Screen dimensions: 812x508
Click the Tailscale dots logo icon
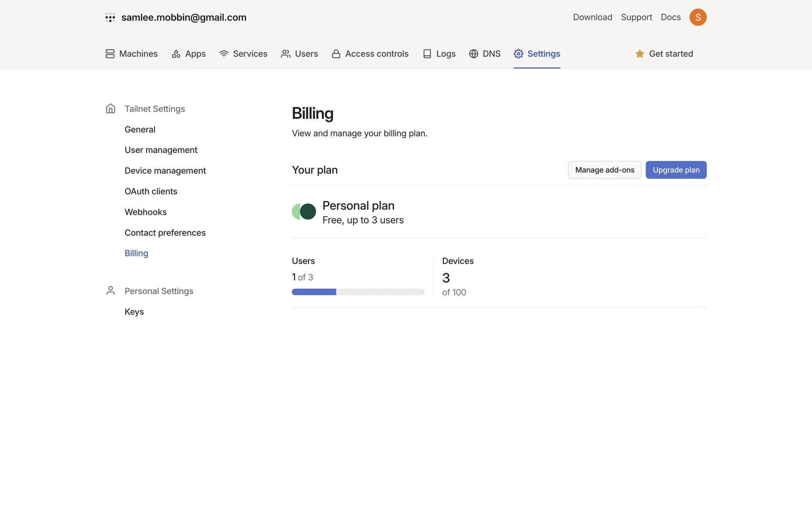[110, 17]
